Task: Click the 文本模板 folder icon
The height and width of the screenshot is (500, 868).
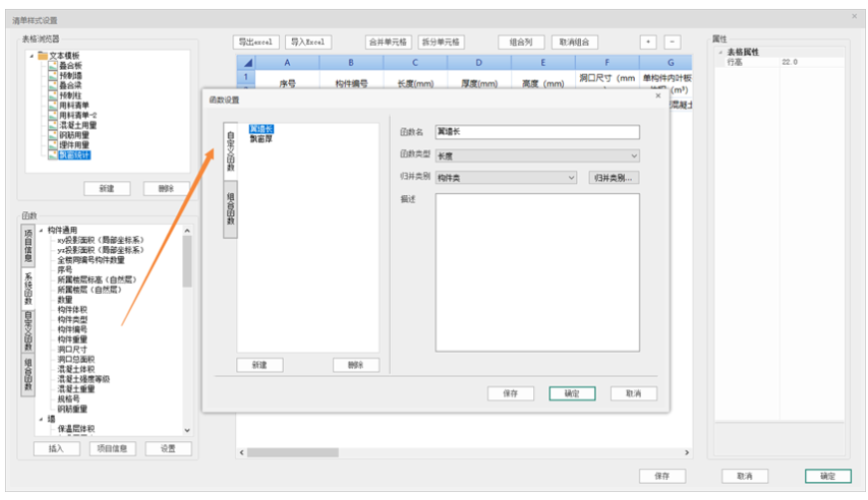Action: (x=43, y=56)
